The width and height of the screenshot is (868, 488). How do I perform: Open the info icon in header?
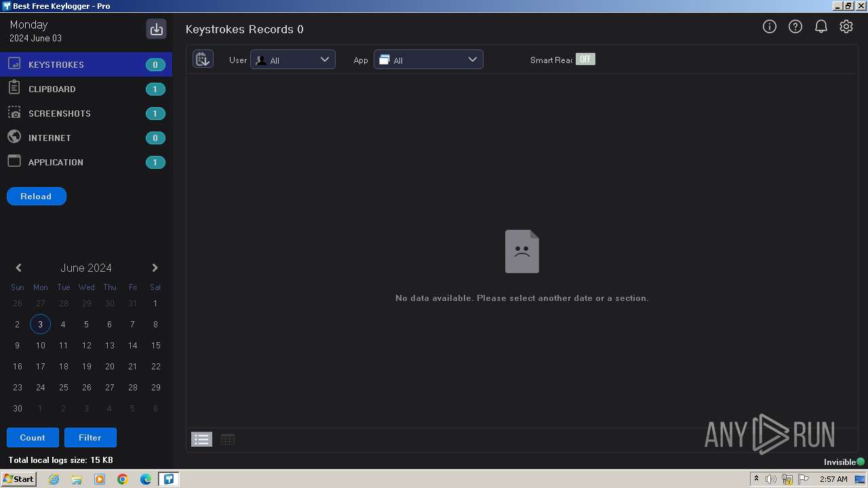pos(770,26)
